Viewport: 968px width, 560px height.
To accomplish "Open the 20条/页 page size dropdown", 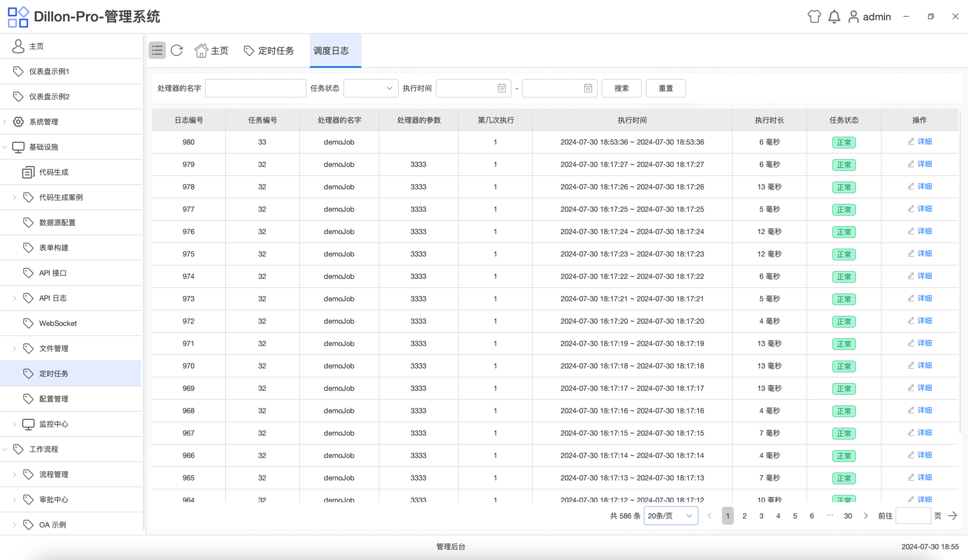I will click(x=671, y=516).
